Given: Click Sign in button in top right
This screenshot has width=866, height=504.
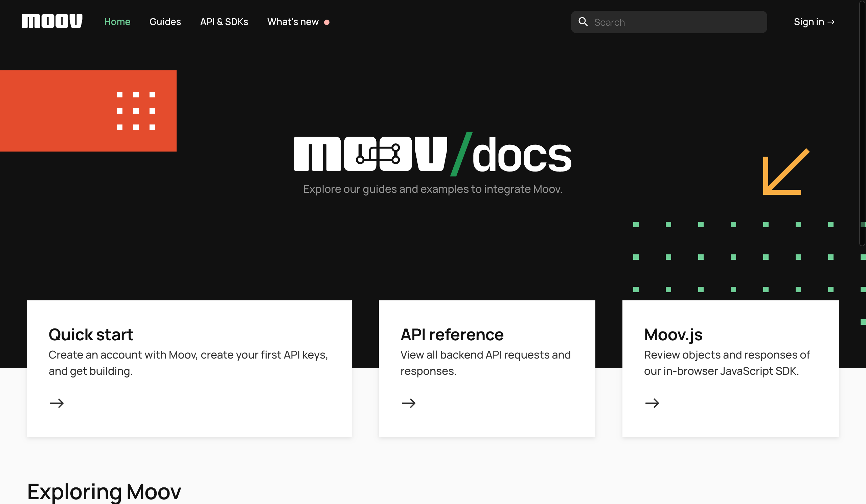Looking at the screenshot, I should point(815,22).
